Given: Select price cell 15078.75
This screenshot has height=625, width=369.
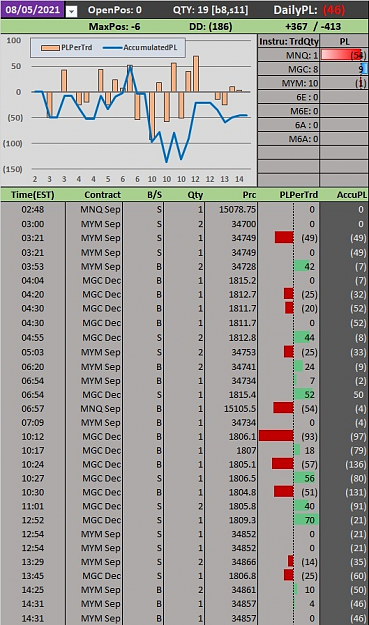Looking at the screenshot, I should click(x=231, y=209).
